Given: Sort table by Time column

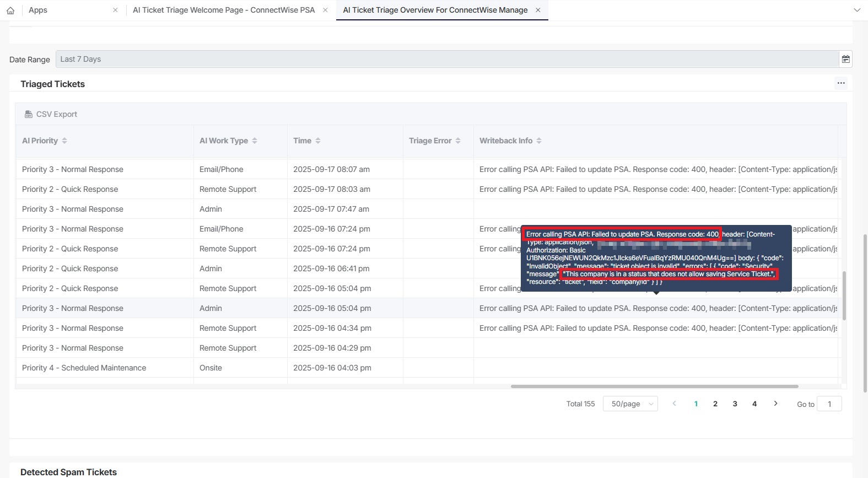Looking at the screenshot, I should tap(317, 141).
